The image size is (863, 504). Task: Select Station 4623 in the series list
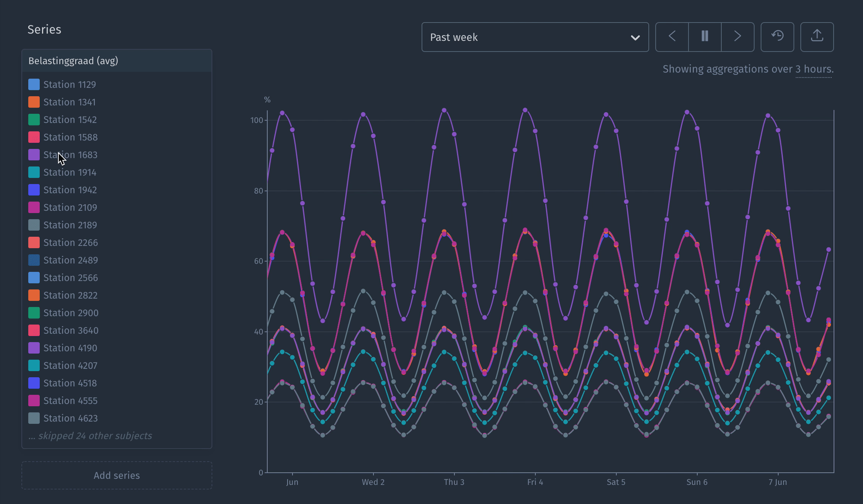70,418
